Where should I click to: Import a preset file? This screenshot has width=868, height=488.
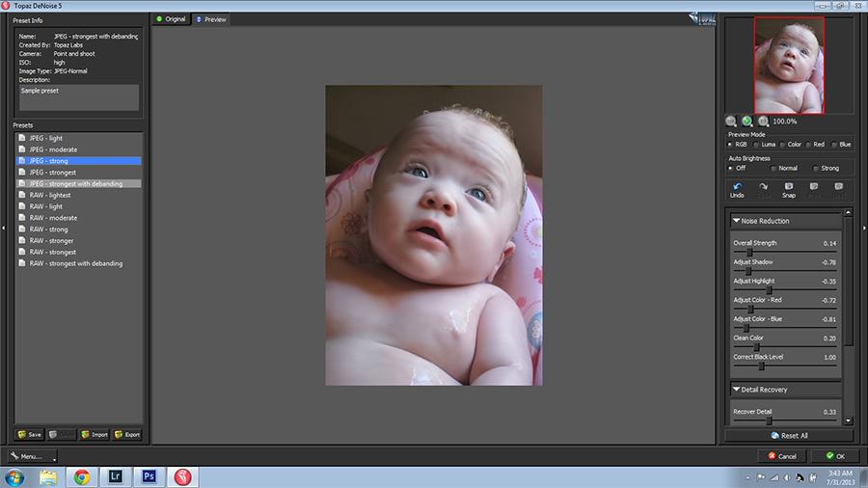tap(95, 434)
